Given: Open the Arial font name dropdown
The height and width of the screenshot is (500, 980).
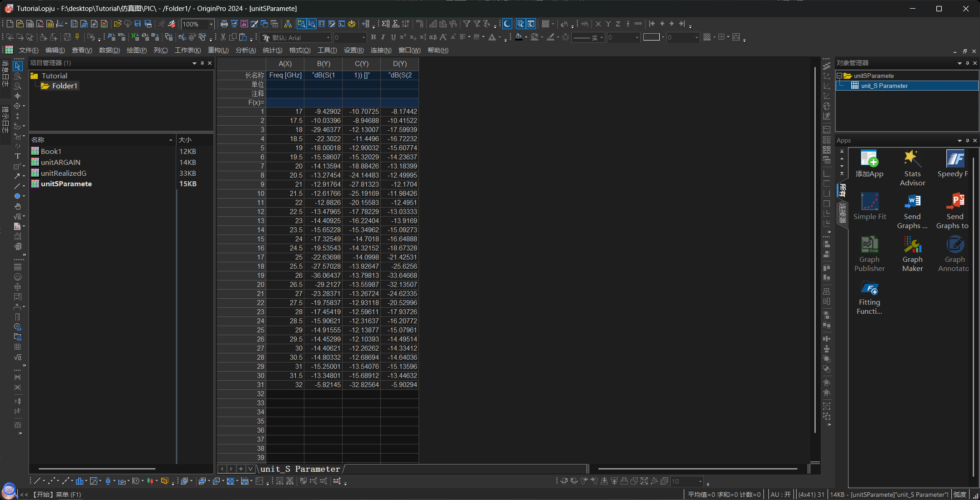Looking at the screenshot, I should click(328, 37).
